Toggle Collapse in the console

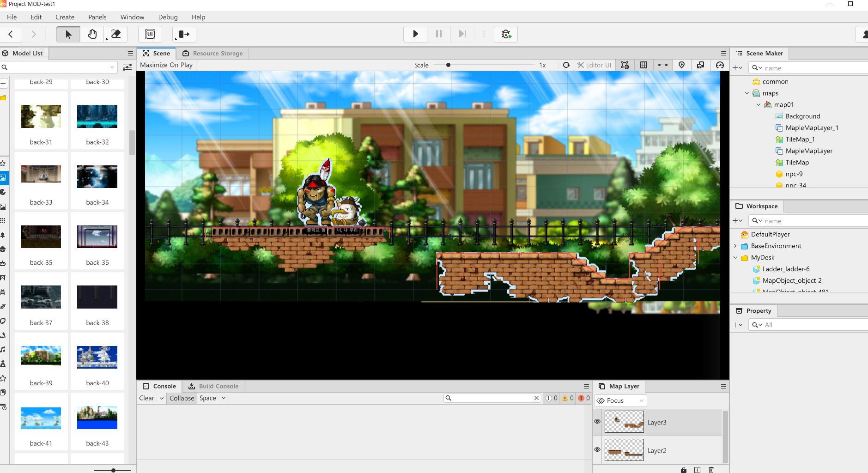click(x=182, y=398)
